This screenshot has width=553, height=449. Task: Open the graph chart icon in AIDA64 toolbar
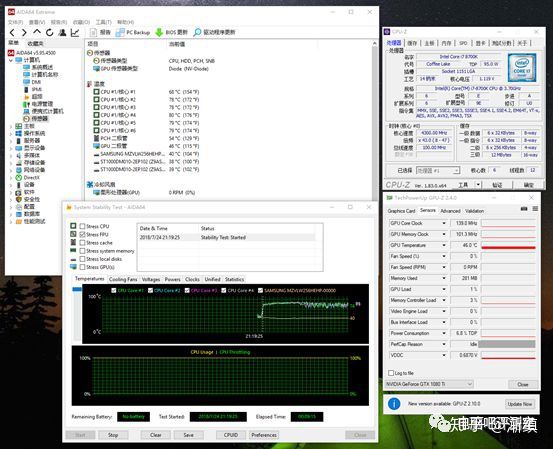pos(75,32)
